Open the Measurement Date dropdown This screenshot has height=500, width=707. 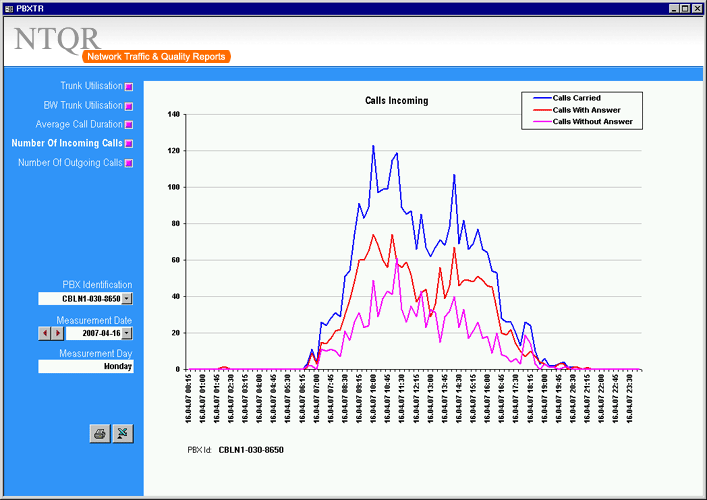pos(127,332)
